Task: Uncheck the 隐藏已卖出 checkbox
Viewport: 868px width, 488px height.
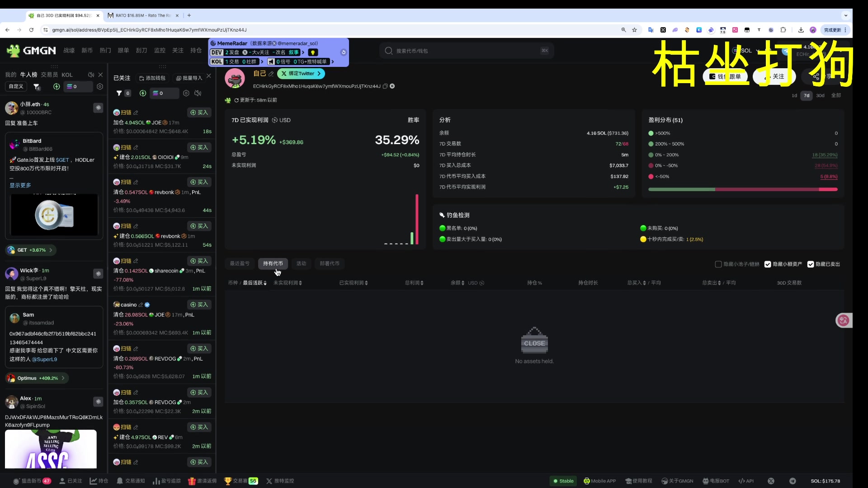Action: [811, 264]
